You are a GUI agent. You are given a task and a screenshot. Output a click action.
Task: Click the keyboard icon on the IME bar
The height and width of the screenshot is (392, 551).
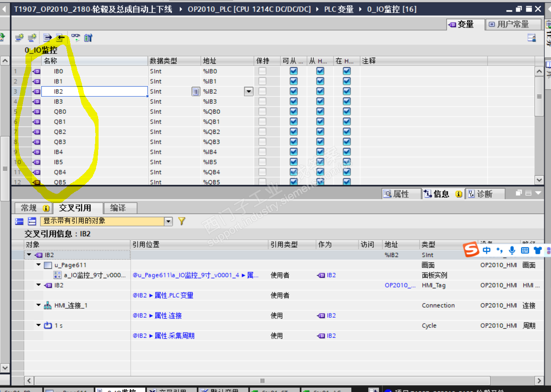(x=525, y=250)
